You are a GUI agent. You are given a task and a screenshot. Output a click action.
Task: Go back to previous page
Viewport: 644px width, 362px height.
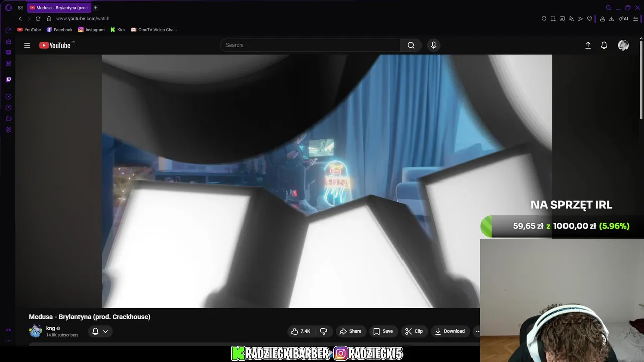(x=20, y=19)
